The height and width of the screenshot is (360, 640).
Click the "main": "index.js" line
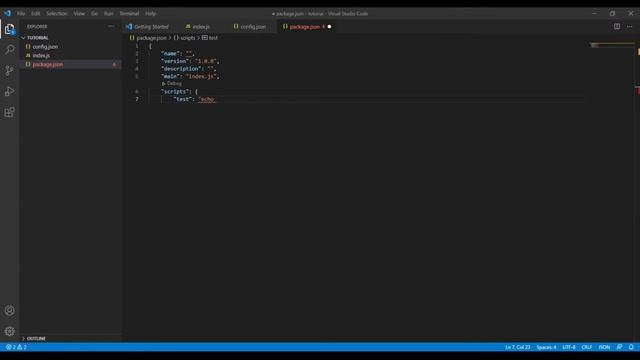click(190, 76)
